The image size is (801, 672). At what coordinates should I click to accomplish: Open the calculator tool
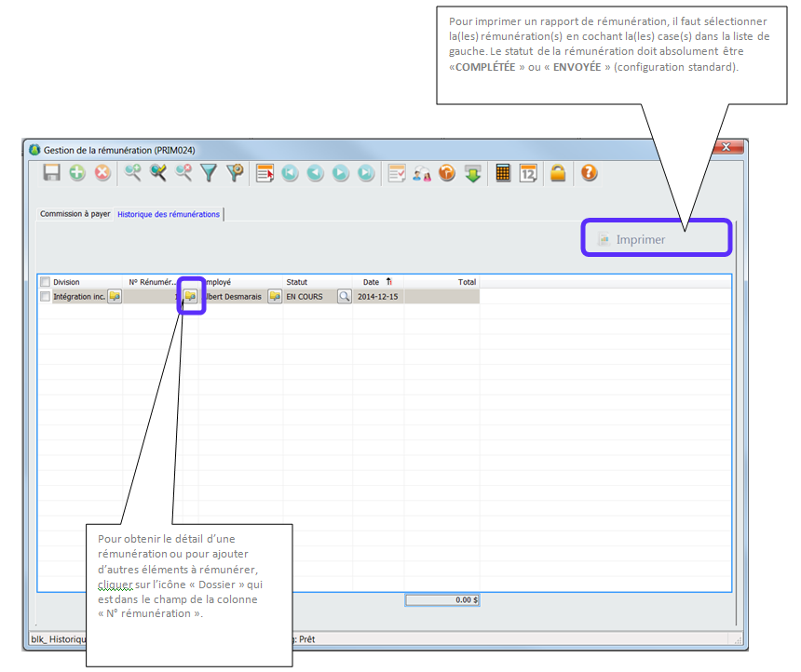503,172
